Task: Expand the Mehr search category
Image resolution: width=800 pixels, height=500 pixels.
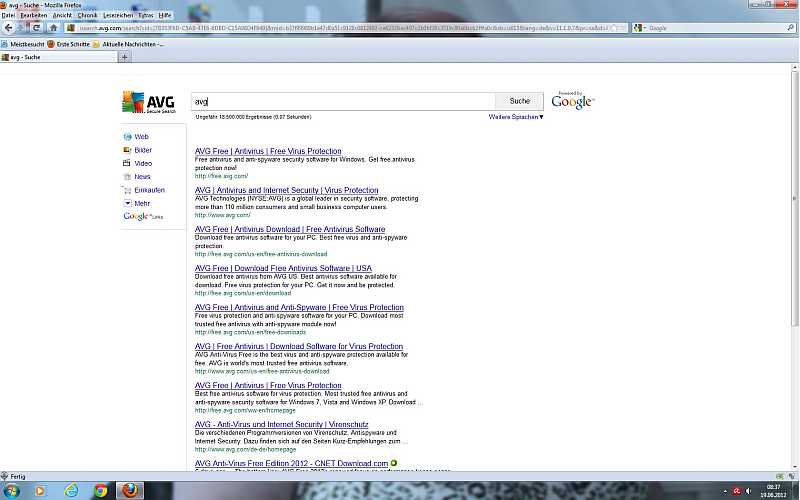Action: (137, 203)
